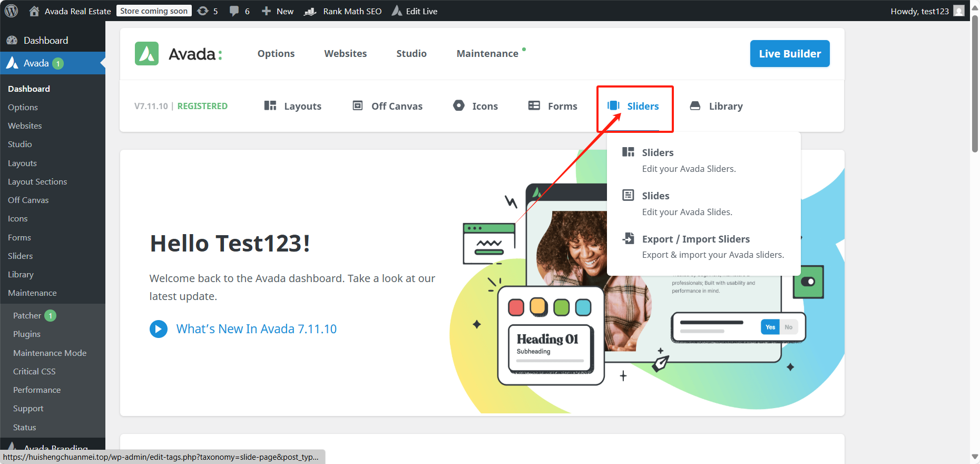980x464 pixels.
Task: Click the updates refresh icon
Action: [x=203, y=11]
